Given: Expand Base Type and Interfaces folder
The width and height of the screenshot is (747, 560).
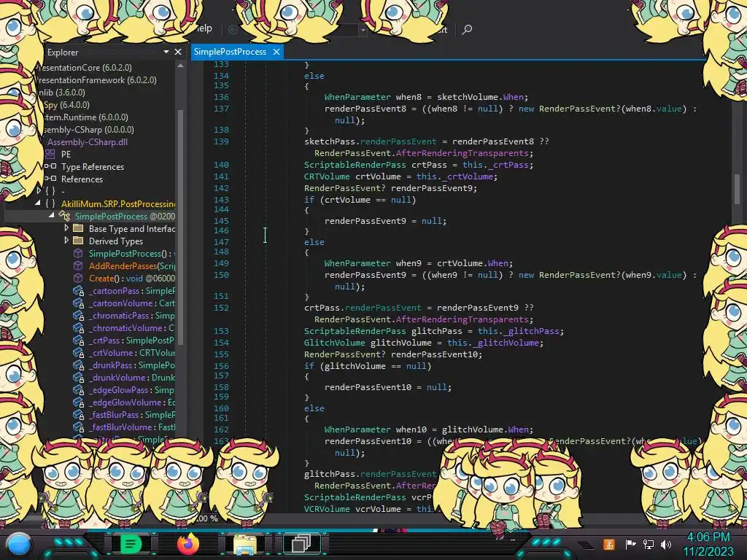Looking at the screenshot, I should click(x=66, y=228).
